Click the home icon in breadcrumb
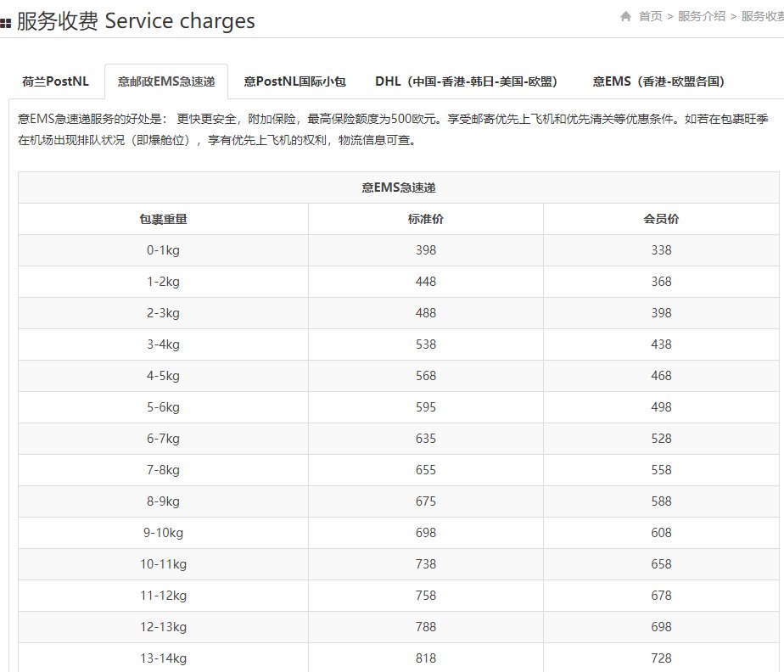Screen dimensions: 784x672 pyautogui.click(x=625, y=16)
